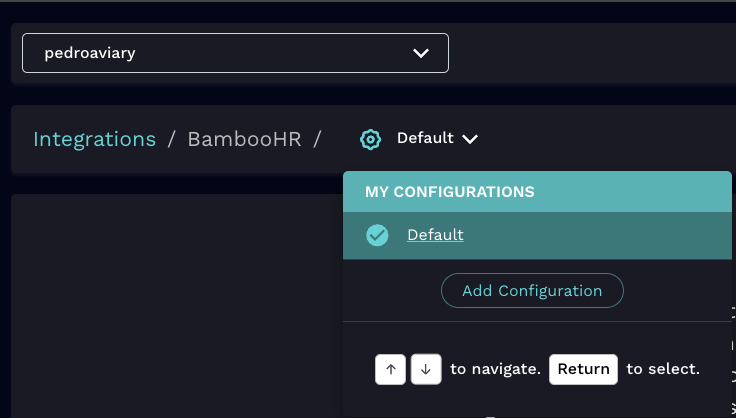
Task: Click the down arrow key icon
Action: [426, 369]
